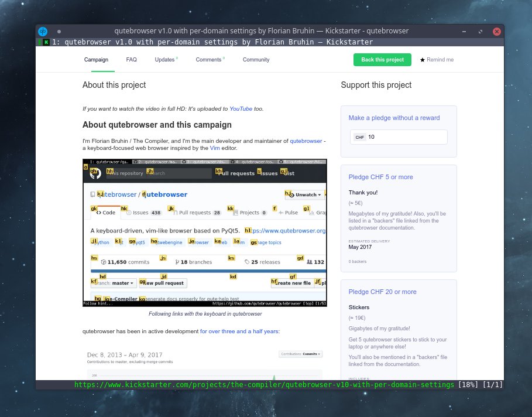Screen dimensions: 532x417
Task: Click the Back this project button
Action: click(382, 60)
